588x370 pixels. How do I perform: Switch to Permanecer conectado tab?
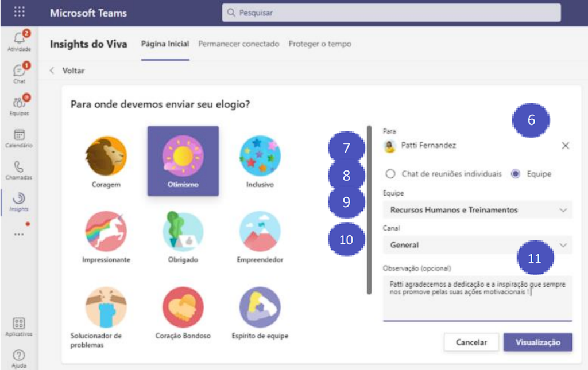[238, 44]
